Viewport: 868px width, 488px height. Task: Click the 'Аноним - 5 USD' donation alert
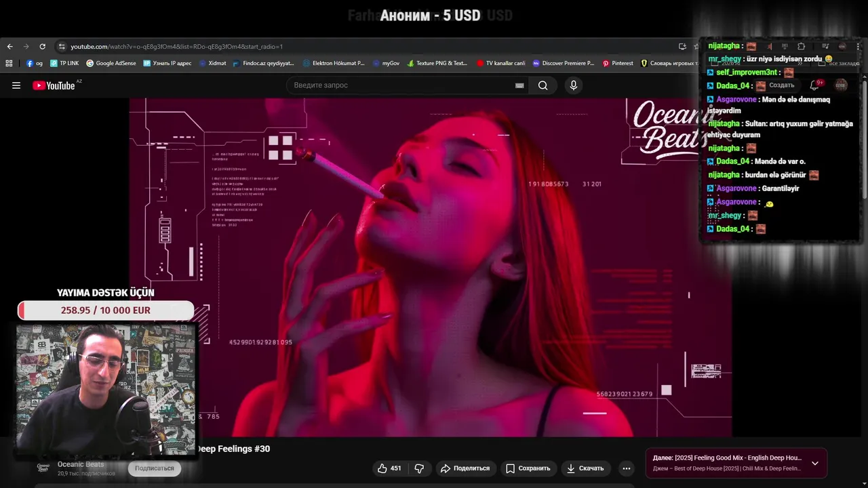click(430, 16)
